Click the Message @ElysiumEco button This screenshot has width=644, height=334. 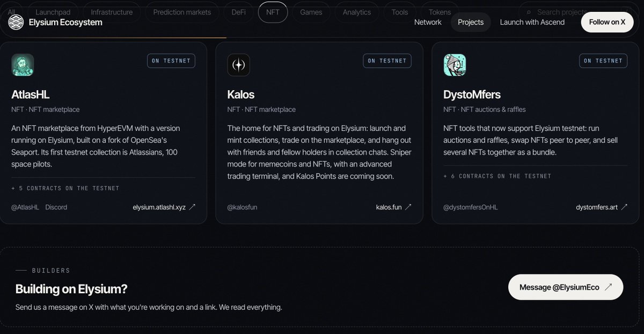(566, 287)
